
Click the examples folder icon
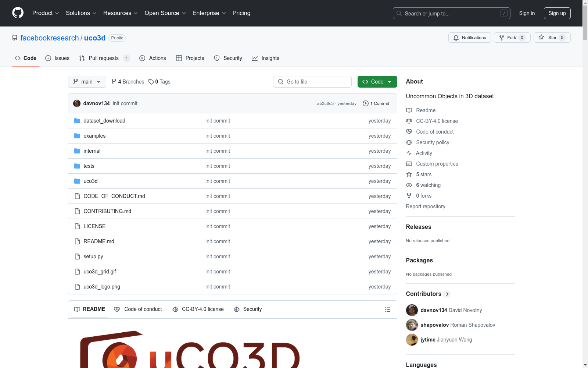77,136
